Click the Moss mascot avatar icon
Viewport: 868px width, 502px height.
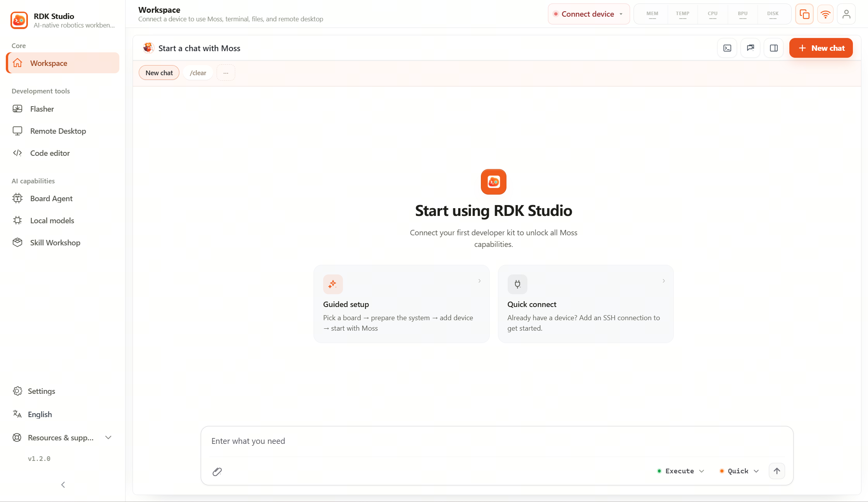[148, 48]
